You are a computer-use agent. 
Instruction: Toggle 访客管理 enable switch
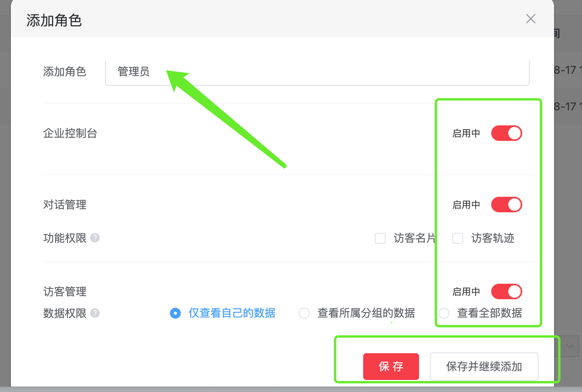pos(506,291)
